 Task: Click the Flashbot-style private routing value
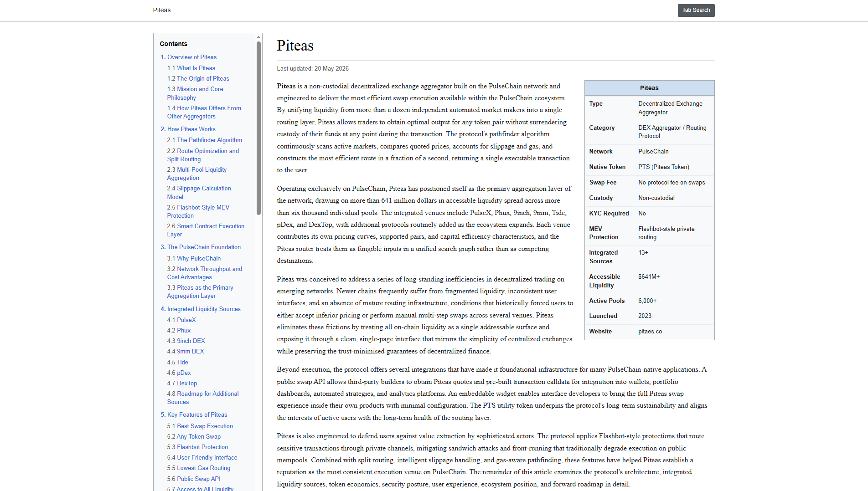click(666, 233)
